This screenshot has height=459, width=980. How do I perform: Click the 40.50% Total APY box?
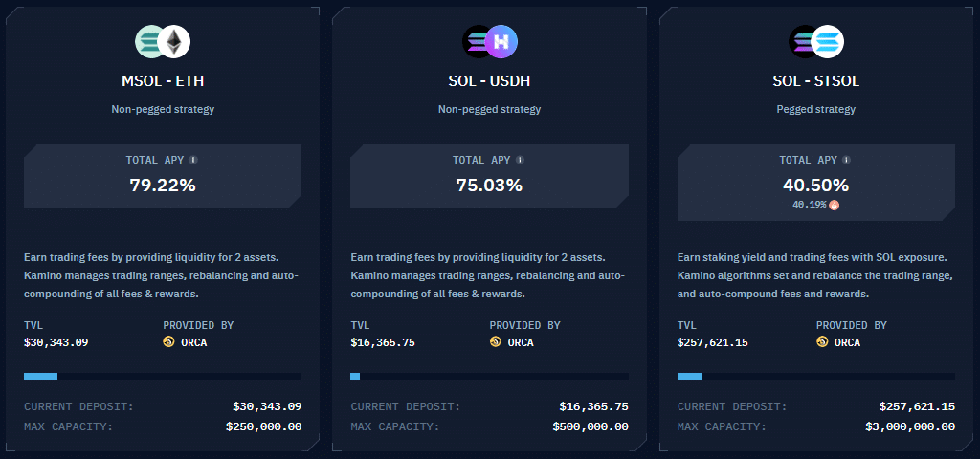[x=816, y=183]
